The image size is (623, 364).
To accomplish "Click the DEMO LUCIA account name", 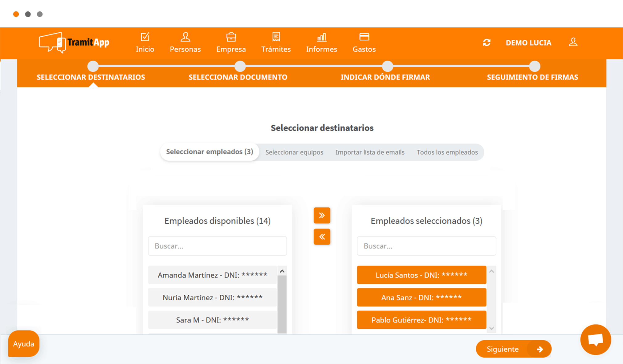I will pyautogui.click(x=528, y=43).
